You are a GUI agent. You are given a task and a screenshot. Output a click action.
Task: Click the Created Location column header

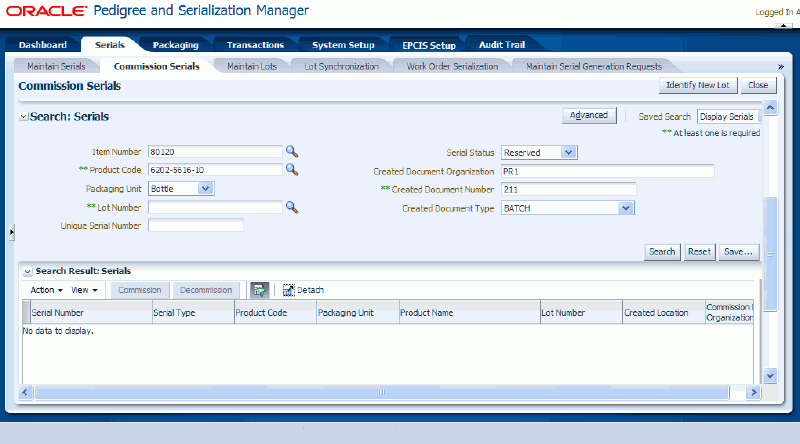tap(664, 312)
